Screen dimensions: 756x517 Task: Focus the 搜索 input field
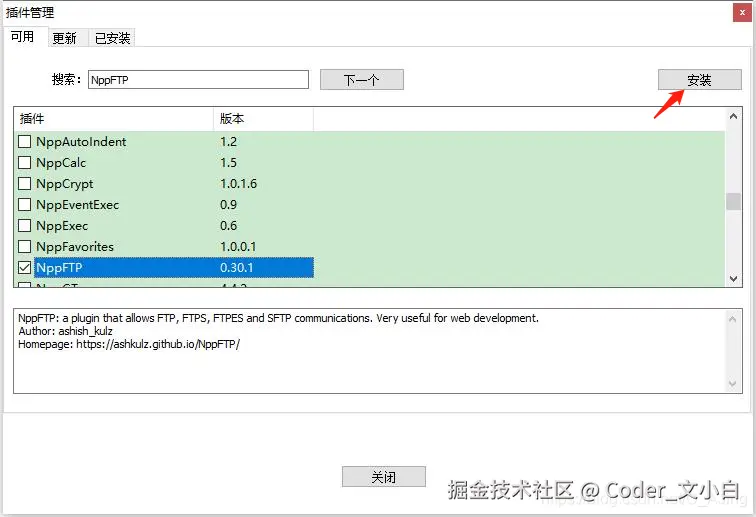click(198, 80)
